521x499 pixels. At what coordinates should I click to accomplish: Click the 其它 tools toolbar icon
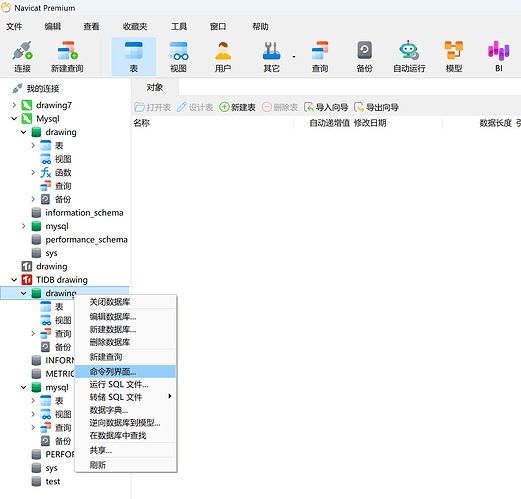click(271, 56)
